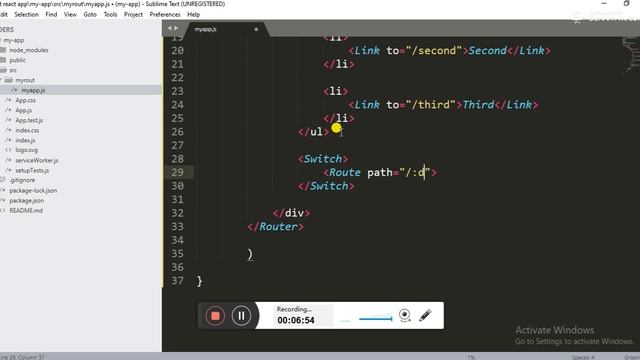
Task: Expand the node_modules folder
Action: 29,50
